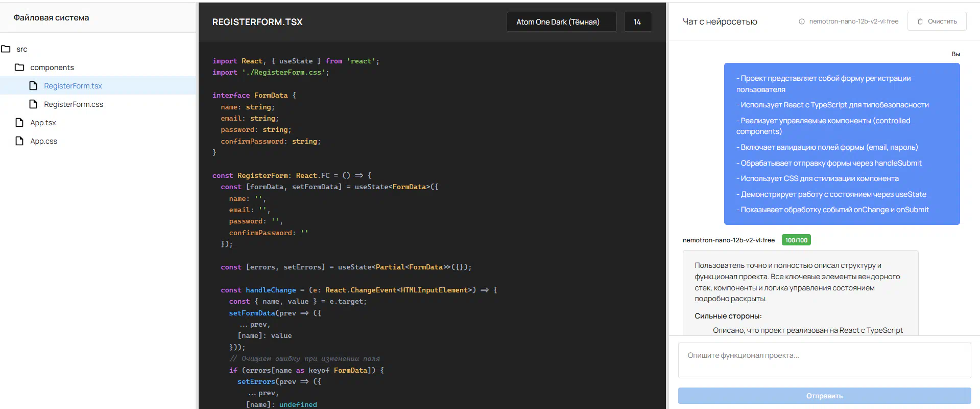This screenshot has width=980, height=409.
Task: Click the src folder icon
Action: coord(6,49)
